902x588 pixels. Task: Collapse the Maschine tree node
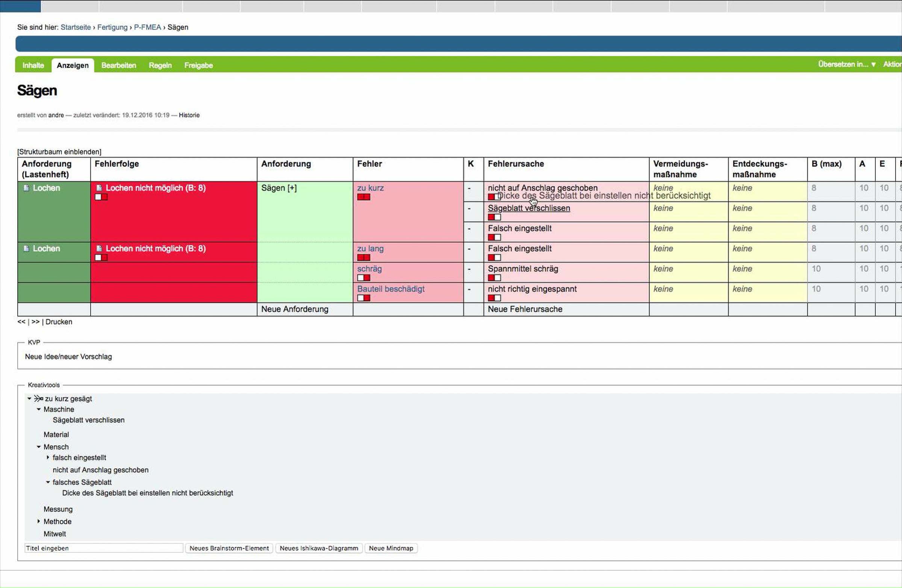[39, 409]
